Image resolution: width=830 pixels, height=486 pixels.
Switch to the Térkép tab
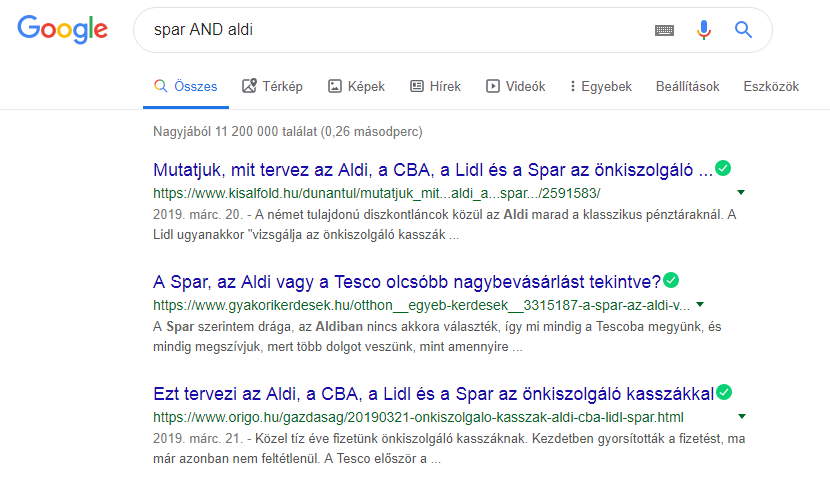click(x=272, y=86)
